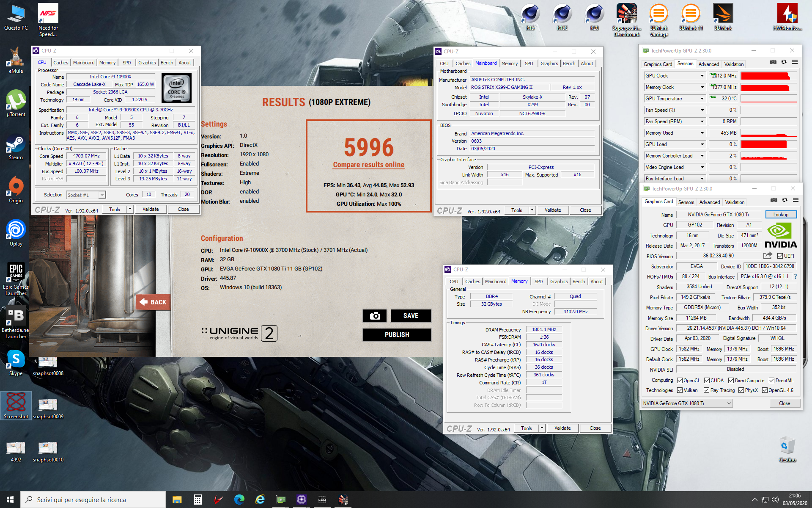Toggle the OpenCL checkbox
The height and width of the screenshot is (508, 812).
(680, 380)
